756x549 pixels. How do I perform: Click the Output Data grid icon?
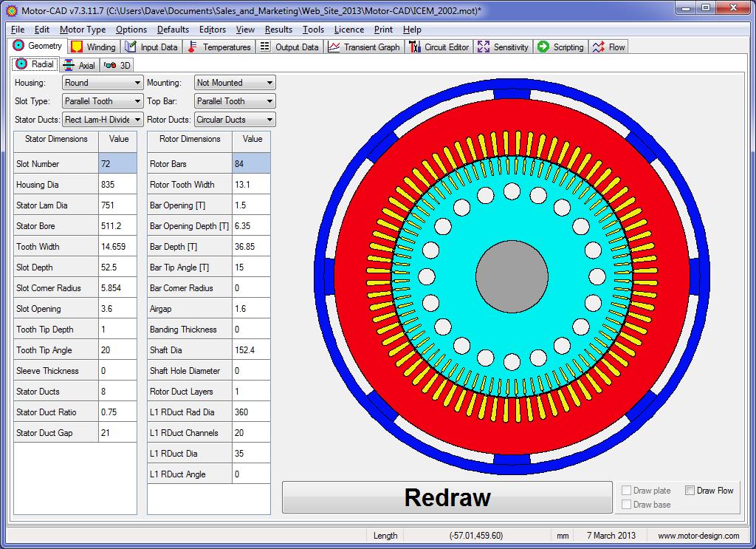click(x=265, y=47)
